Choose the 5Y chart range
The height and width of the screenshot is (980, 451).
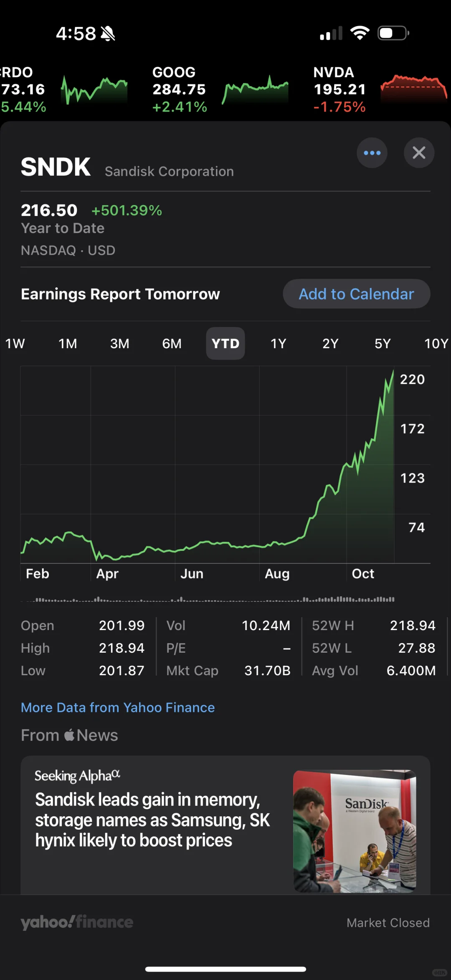383,344
